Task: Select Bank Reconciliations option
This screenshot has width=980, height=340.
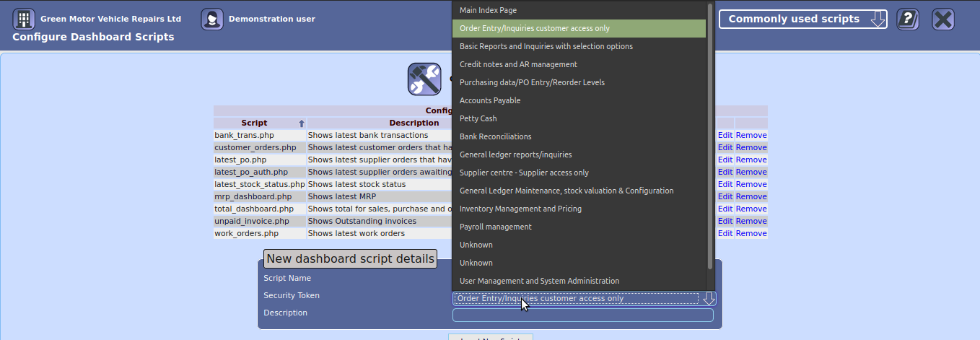Action: pos(495,136)
